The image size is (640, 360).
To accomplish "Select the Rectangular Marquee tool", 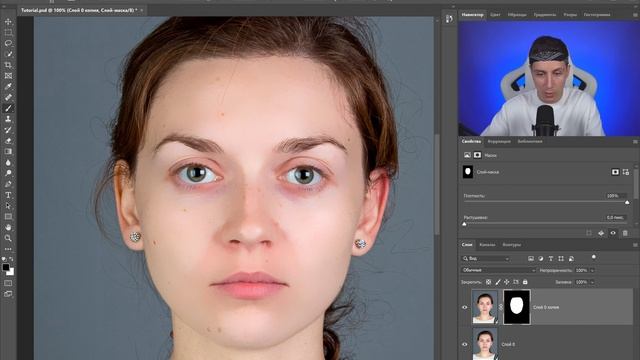I will pyautogui.click(x=8, y=32).
